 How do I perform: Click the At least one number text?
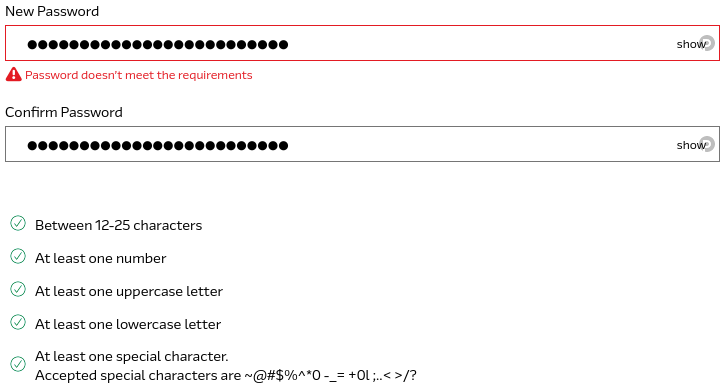(101, 258)
